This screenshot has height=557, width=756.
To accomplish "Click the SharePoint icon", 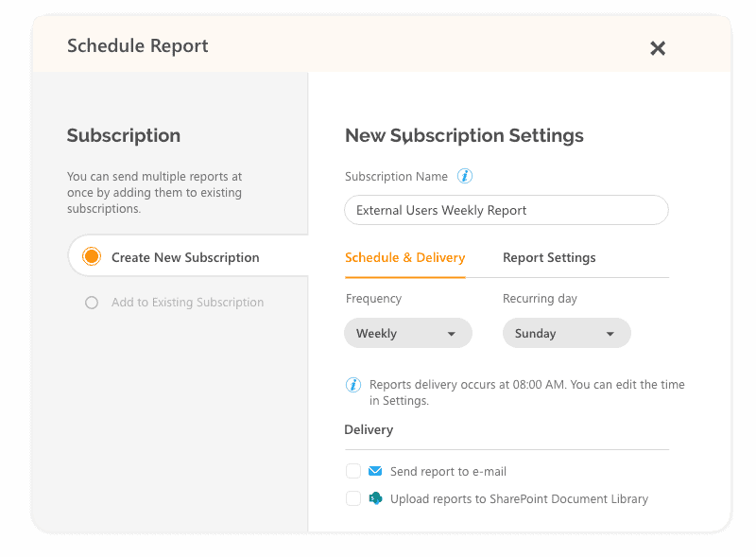I will click(375, 498).
